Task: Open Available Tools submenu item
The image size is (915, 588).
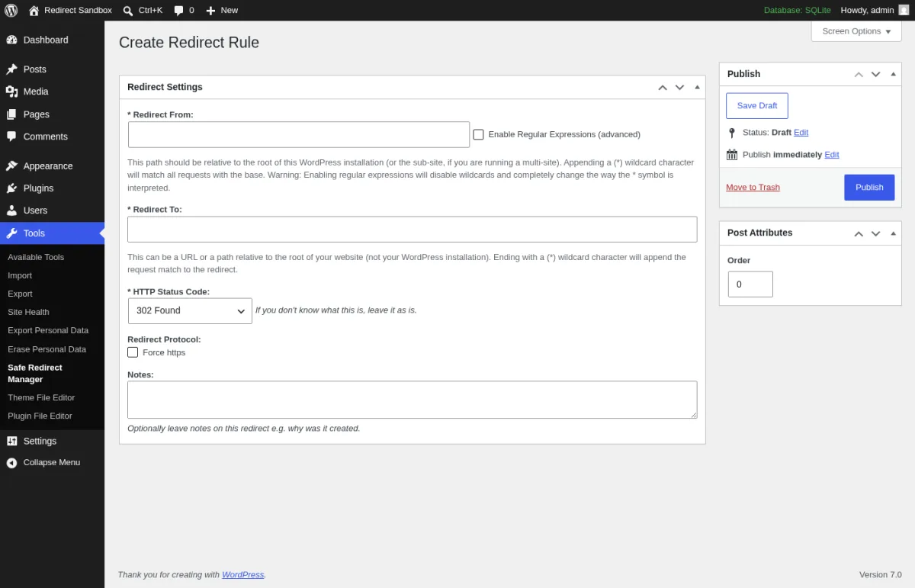Action: point(36,257)
